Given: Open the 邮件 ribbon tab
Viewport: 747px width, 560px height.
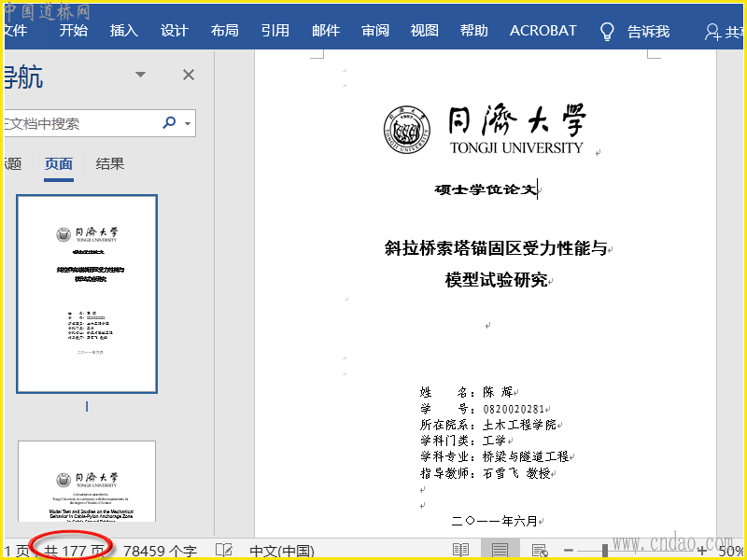Looking at the screenshot, I should (326, 31).
